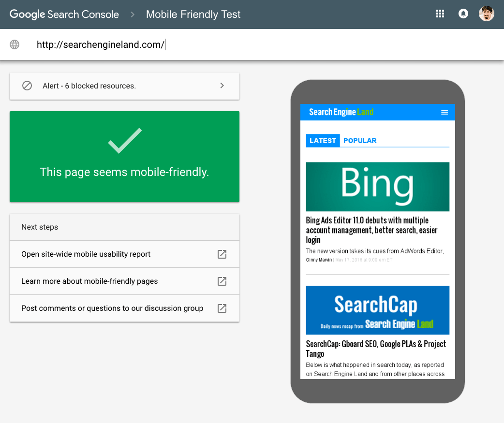The width and height of the screenshot is (504, 423).
Task: Click external link icon for usability report
Action: (x=222, y=254)
